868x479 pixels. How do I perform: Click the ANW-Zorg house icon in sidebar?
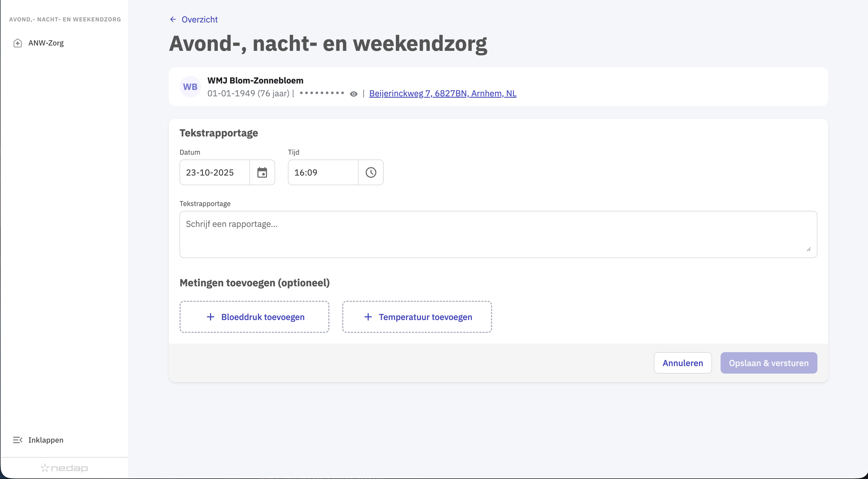(x=17, y=43)
